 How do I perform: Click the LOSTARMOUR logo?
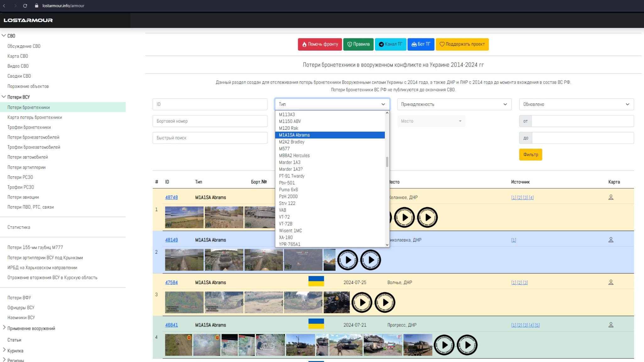point(28,20)
